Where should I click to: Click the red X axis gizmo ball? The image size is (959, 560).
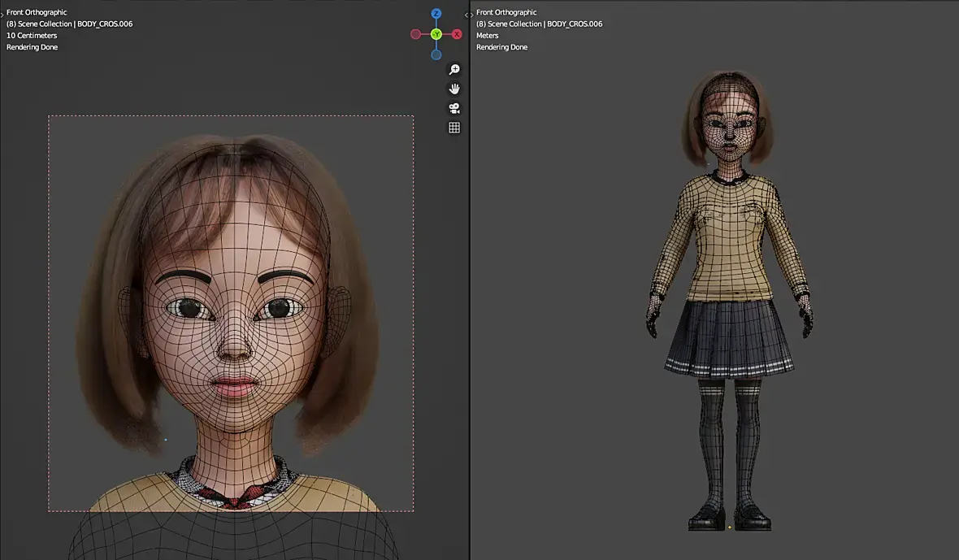(457, 34)
